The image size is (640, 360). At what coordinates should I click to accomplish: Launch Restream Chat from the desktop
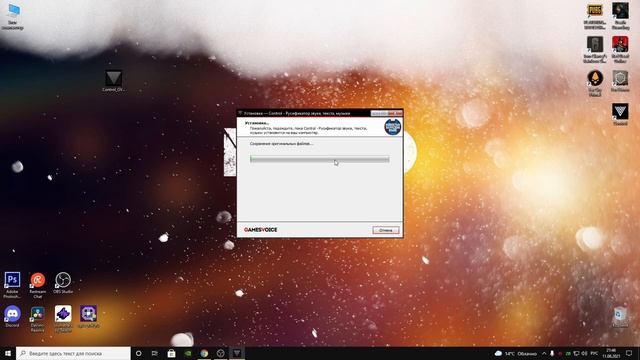click(x=38, y=285)
